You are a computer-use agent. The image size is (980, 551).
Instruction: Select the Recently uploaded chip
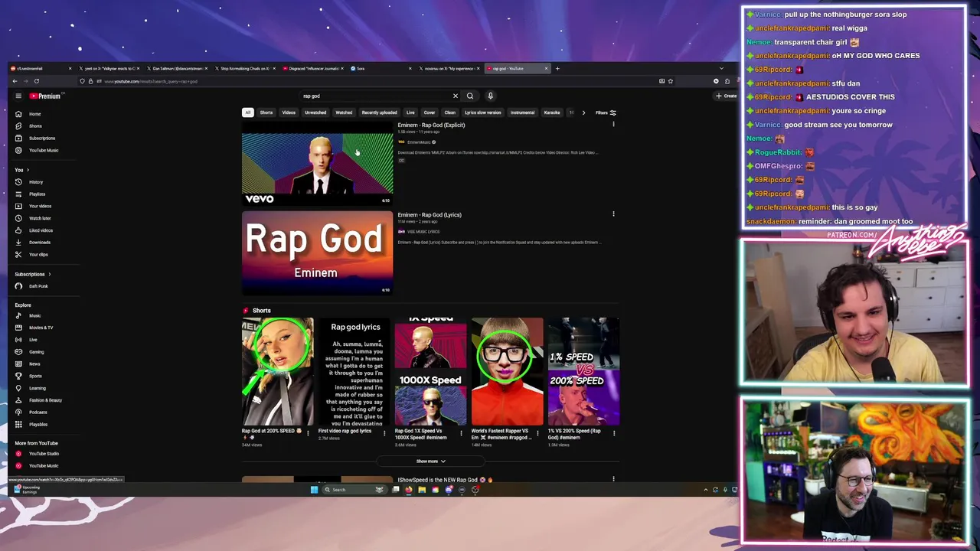click(x=380, y=112)
